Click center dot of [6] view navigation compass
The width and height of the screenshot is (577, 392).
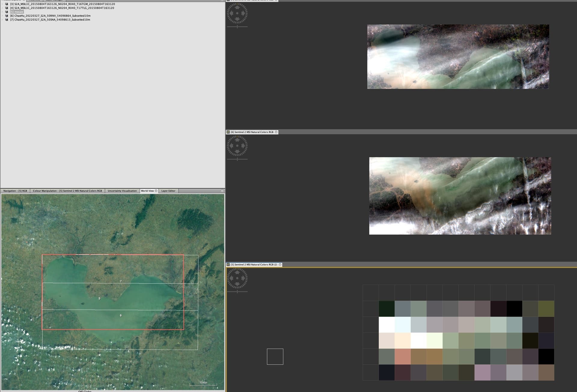237,146
